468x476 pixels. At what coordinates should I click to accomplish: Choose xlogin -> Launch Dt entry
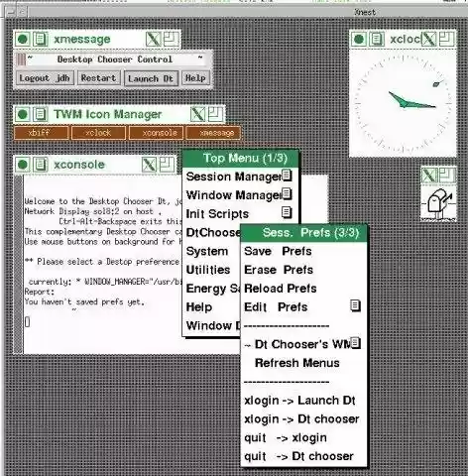[x=304, y=401]
